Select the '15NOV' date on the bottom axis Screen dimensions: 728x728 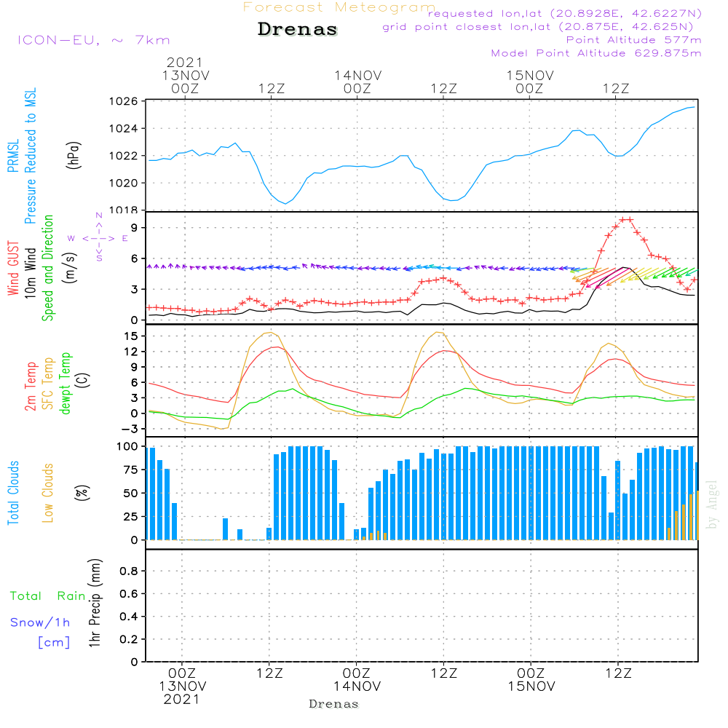coord(531,687)
